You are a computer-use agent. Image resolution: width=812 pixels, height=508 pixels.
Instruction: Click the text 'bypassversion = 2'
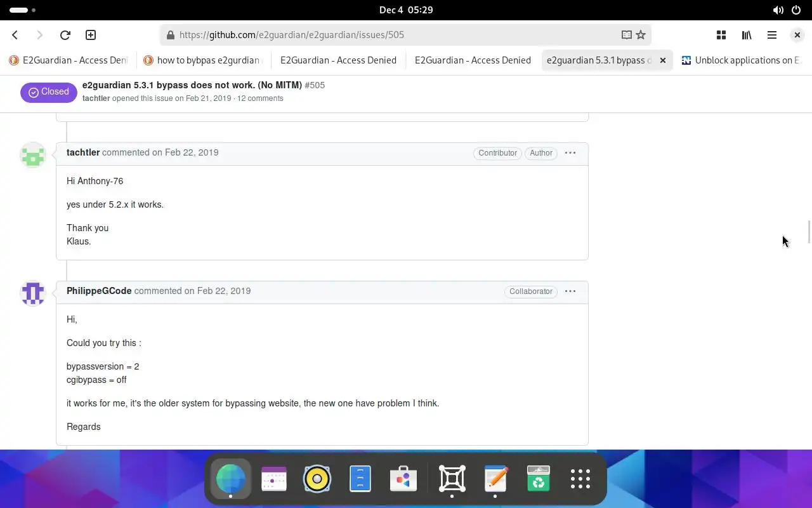click(103, 366)
